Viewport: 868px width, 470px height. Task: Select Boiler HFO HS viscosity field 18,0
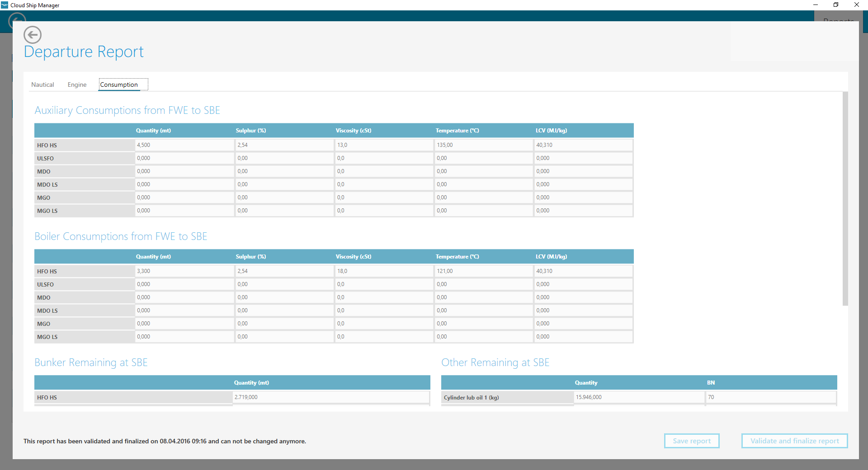[x=384, y=271]
